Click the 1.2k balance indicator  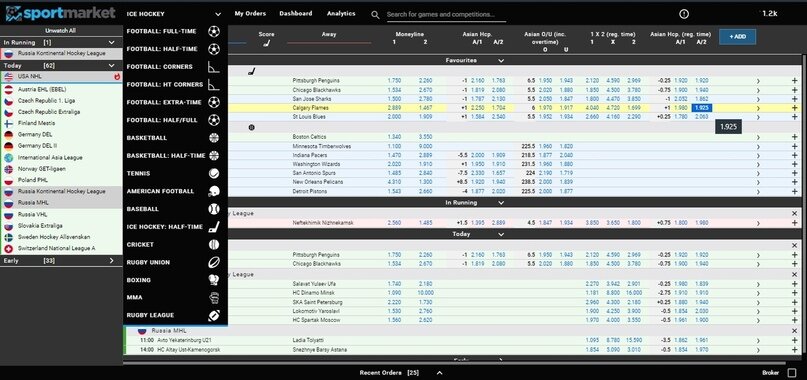pos(769,14)
